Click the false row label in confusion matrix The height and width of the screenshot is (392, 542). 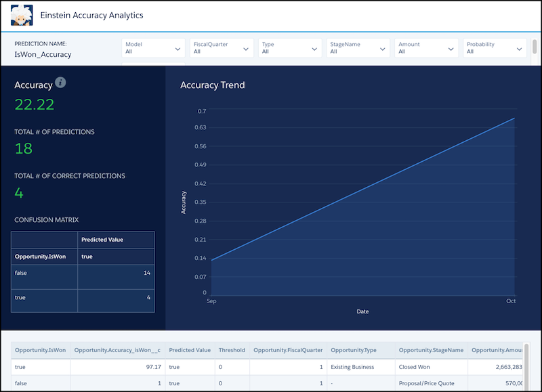(44, 277)
